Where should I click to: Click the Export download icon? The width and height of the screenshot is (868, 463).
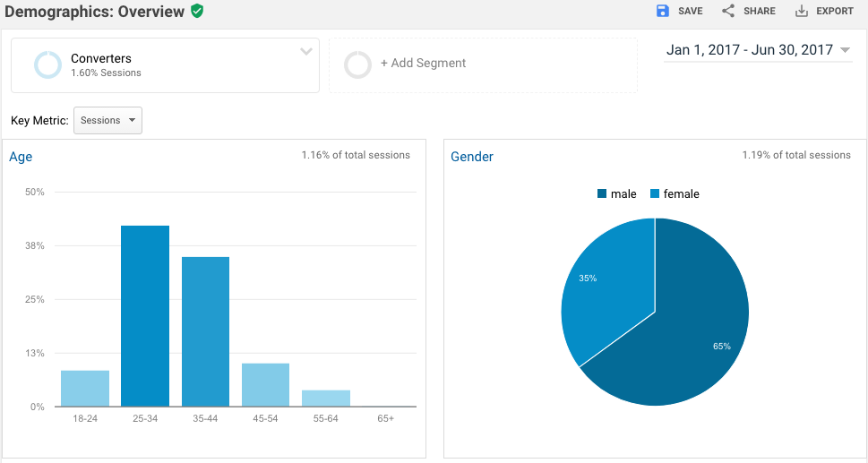tap(802, 11)
